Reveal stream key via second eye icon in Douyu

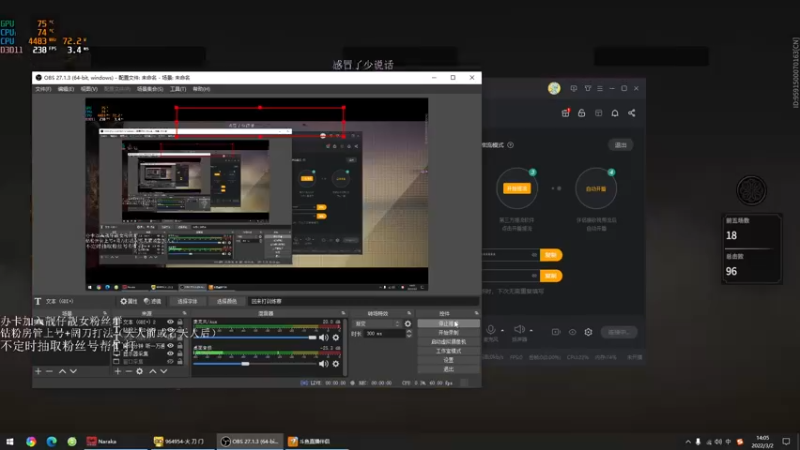click(534, 276)
